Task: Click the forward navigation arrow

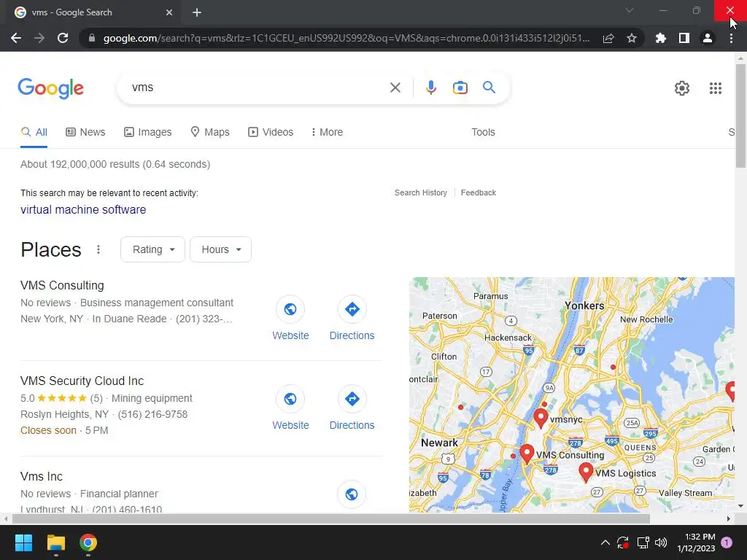Action: (39, 38)
